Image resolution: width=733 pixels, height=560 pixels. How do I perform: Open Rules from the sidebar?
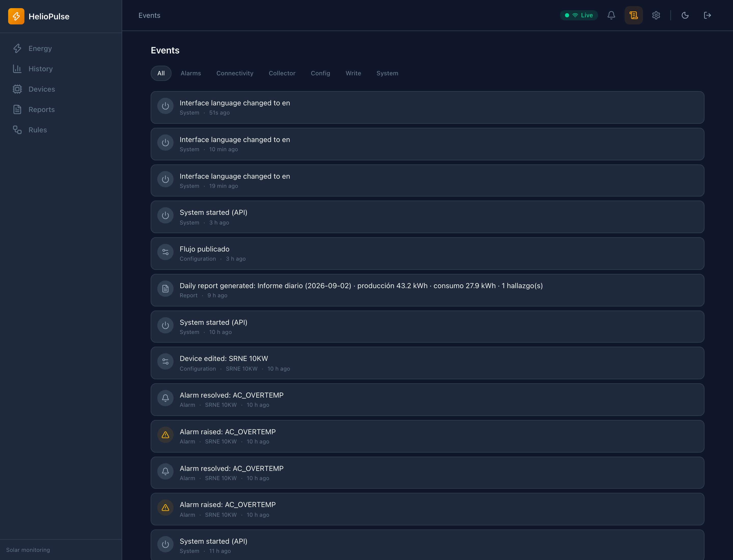(x=61, y=130)
